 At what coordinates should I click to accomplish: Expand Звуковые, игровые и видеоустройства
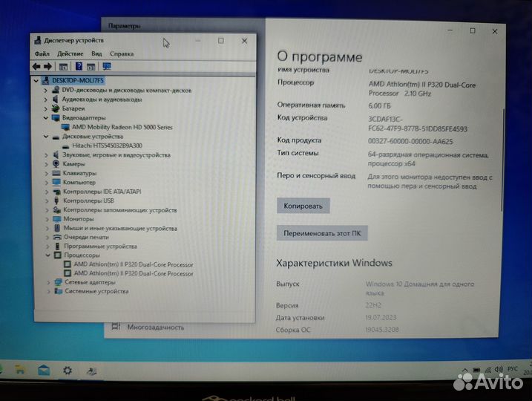coord(46,155)
